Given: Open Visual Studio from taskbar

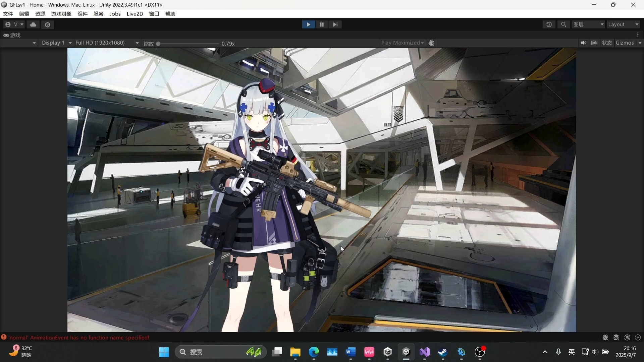Looking at the screenshot, I should point(425,352).
